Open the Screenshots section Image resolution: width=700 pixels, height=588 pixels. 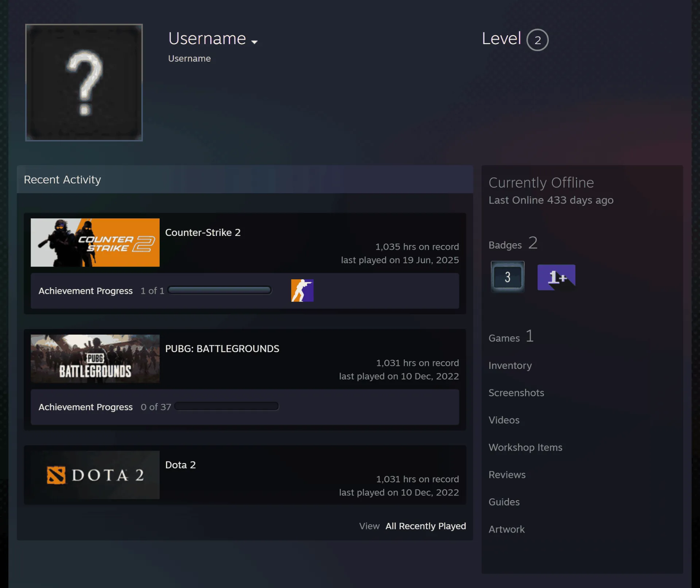pyautogui.click(x=516, y=393)
